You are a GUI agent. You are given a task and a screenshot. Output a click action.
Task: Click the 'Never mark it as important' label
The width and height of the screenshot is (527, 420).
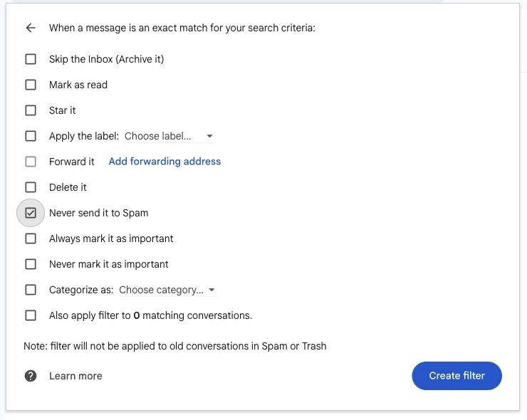pyautogui.click(x=108, y=264)
